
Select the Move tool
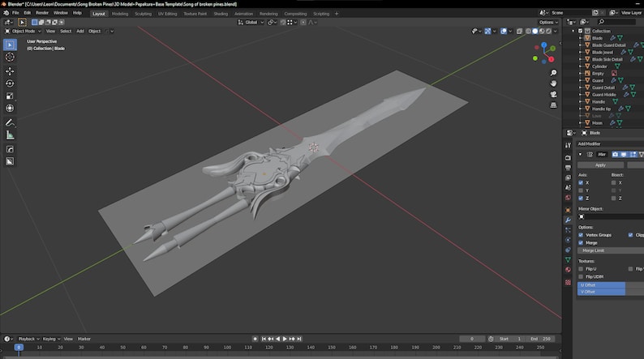(10, 71)
